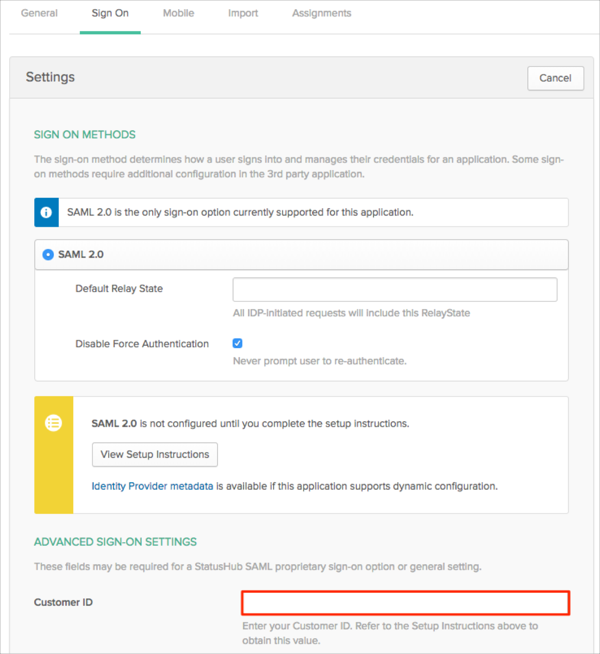
Task: Switch to the Sign On tab
Action: (110, 14)
